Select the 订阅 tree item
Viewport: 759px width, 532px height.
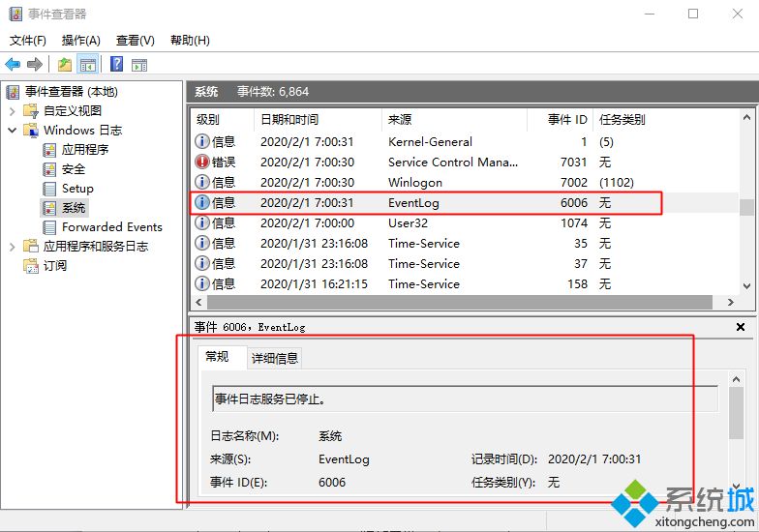pyautogui.click(x=54, y=265)
